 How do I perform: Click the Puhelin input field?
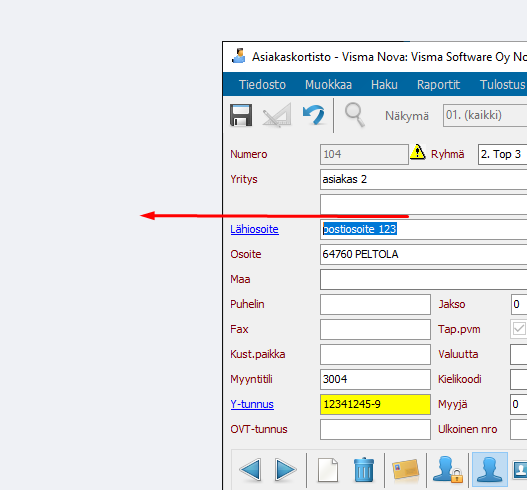[x=375, y=304]
